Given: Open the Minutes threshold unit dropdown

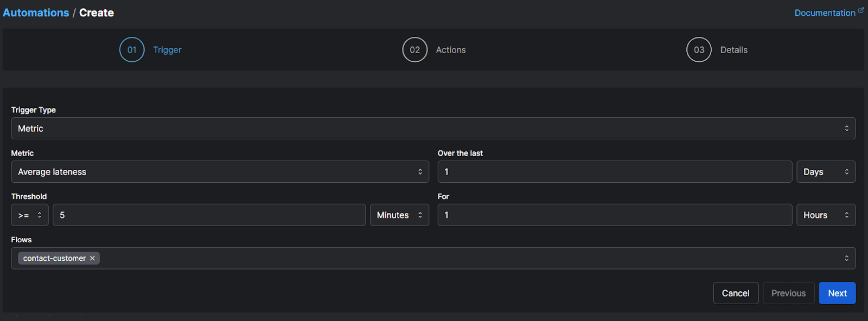Looking at the screenshot, I should (399, 215).
